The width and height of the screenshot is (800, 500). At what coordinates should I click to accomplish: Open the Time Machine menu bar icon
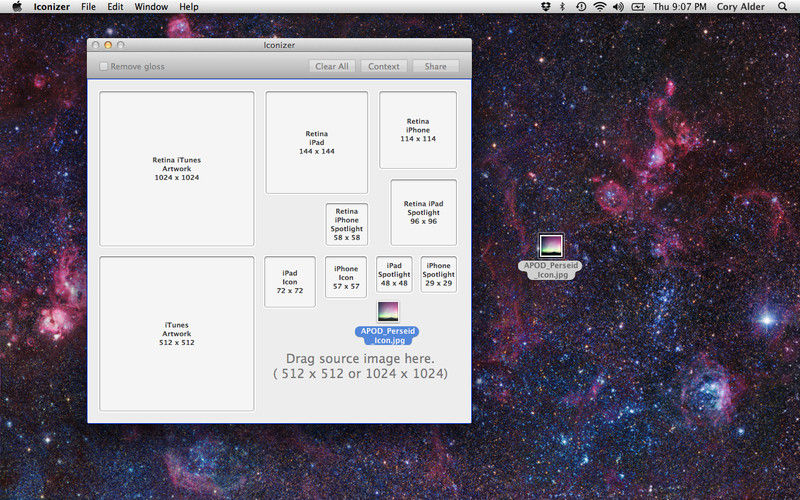[x=581, y=7]
